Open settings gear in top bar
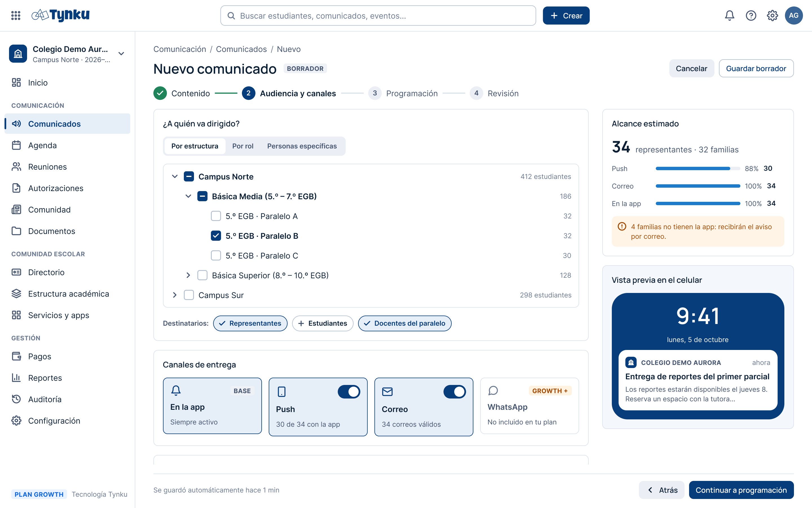The image size is (812, 508). pos(773,16)
